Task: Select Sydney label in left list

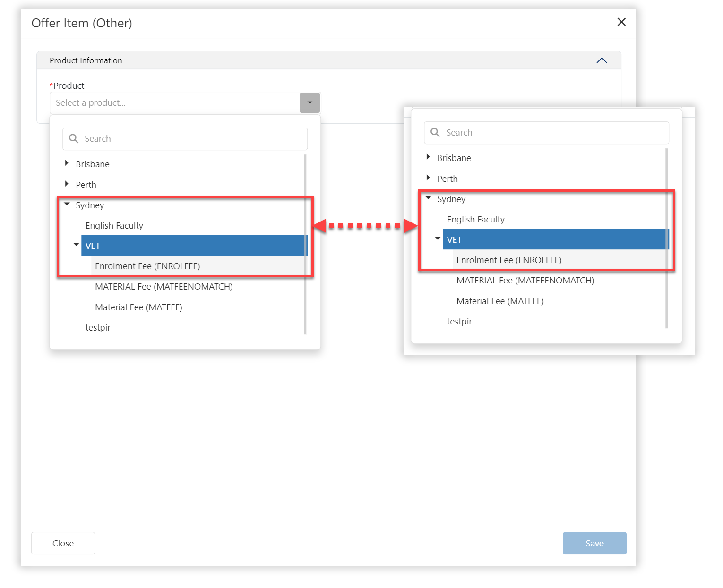Action: click(90, 205)
